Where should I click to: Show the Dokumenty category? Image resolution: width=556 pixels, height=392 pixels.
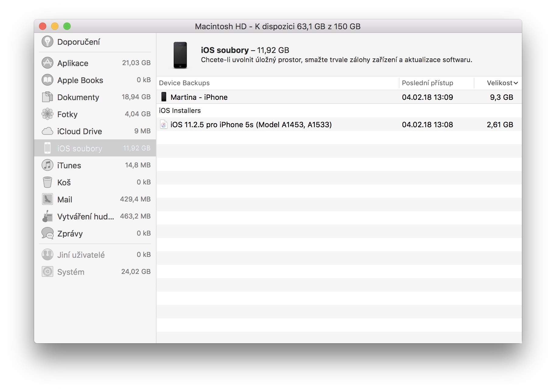(95, 97)
